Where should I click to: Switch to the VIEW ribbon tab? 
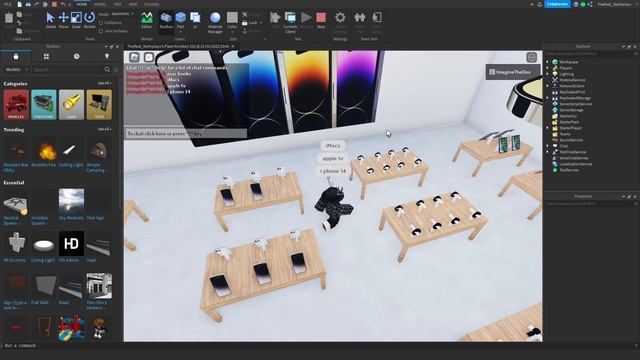pos(133,4)
